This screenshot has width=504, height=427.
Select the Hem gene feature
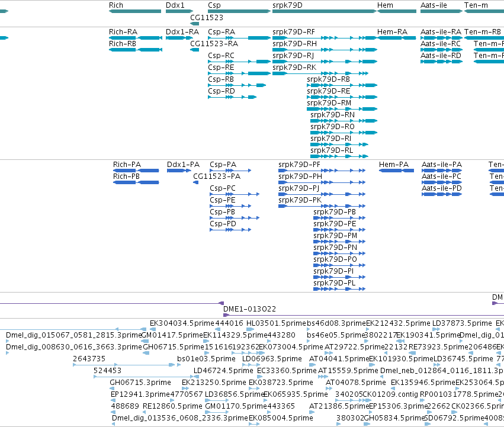click(397, 11)
